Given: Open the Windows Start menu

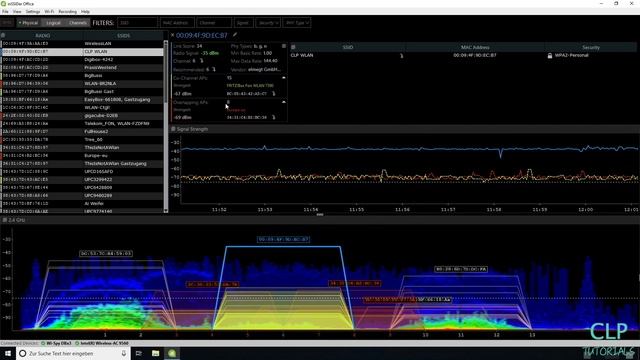Looking at the screenshot, I should click(8, 353).
